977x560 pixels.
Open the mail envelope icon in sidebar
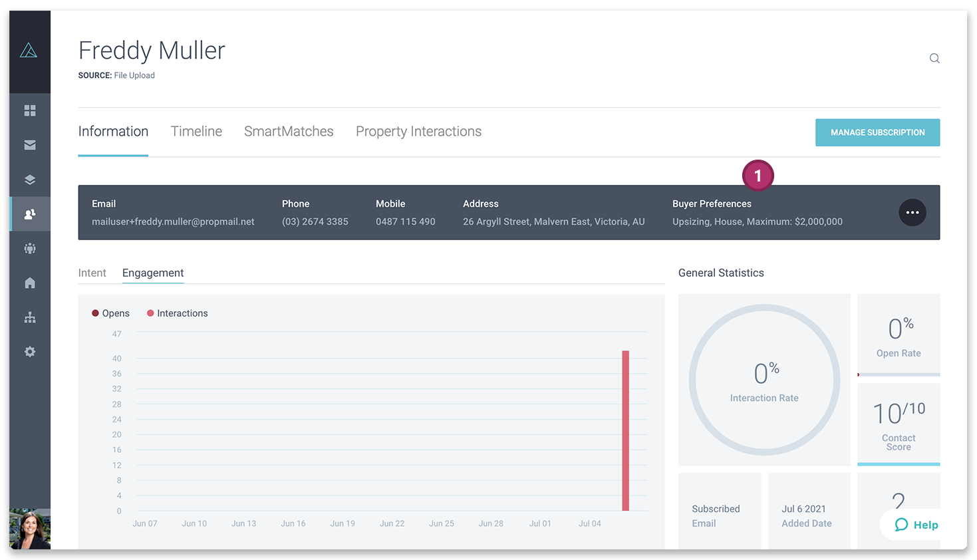30,145
